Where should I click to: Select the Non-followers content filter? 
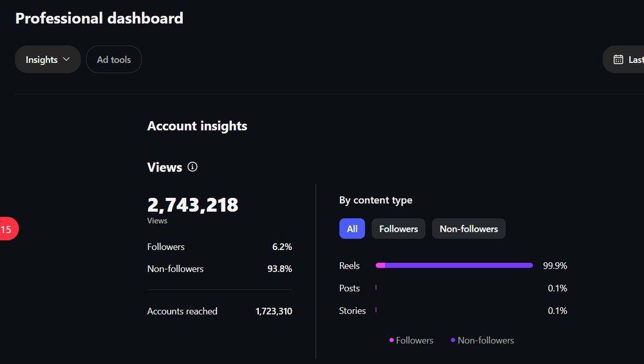(x=469, y=229)
